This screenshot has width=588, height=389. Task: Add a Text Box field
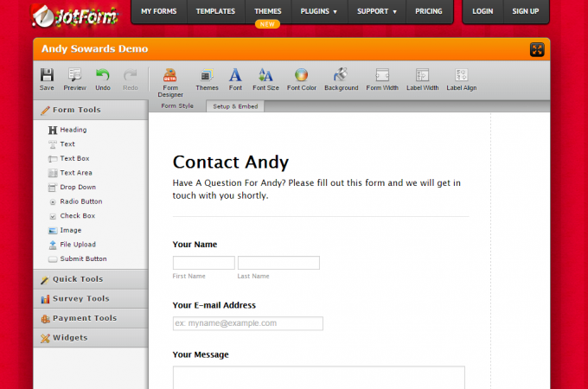pyautogui.click(x=69, y=158)
